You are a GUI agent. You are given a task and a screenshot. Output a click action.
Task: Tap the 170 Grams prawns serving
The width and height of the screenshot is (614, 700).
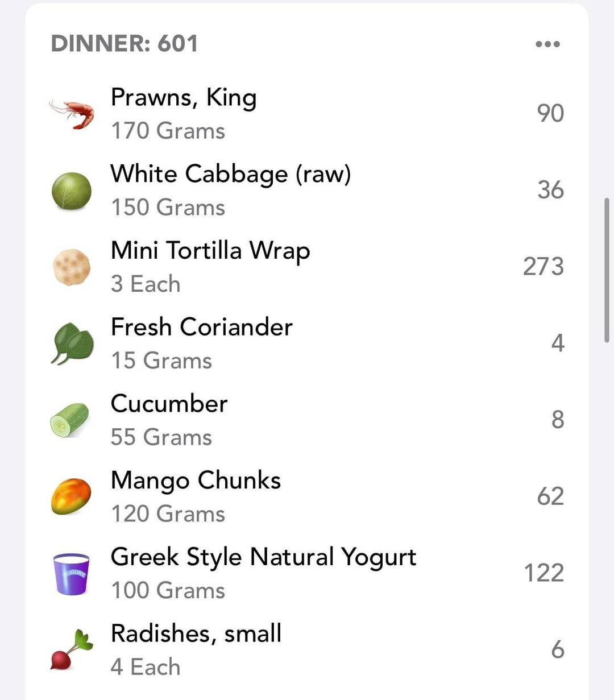point(168,131)
